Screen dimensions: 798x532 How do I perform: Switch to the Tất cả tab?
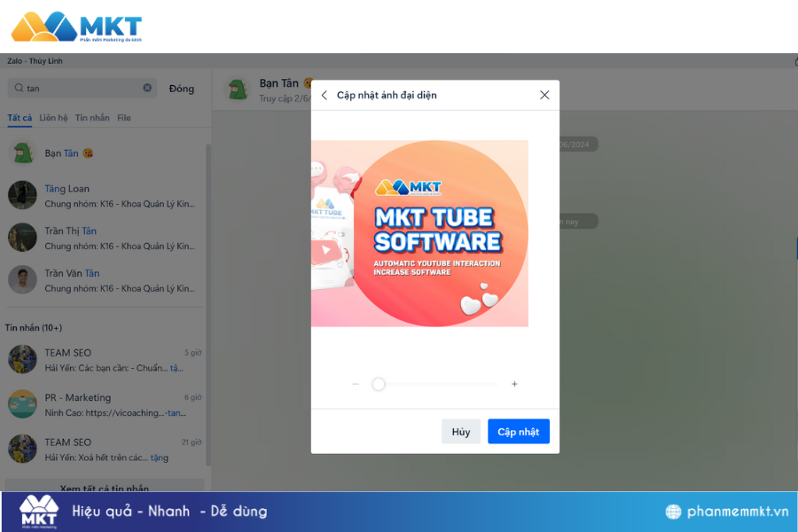(20, 118)
